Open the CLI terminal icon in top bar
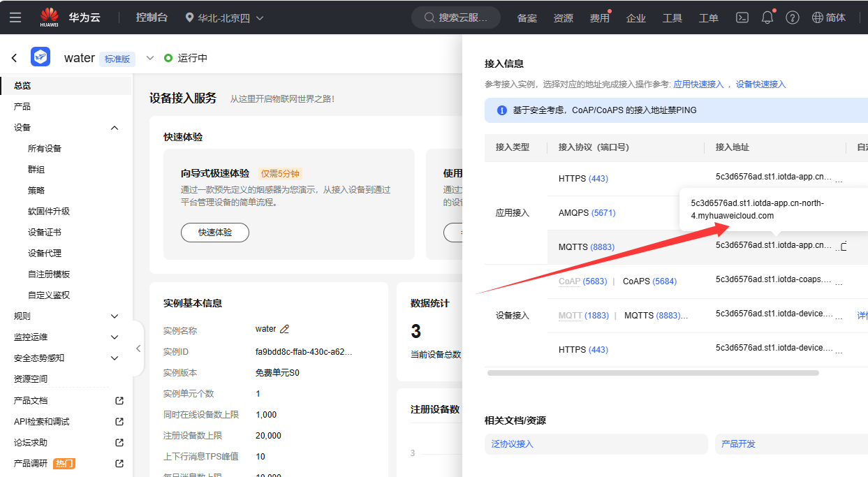The width and height of the screenshot is (868, 477). coord(742,17)
